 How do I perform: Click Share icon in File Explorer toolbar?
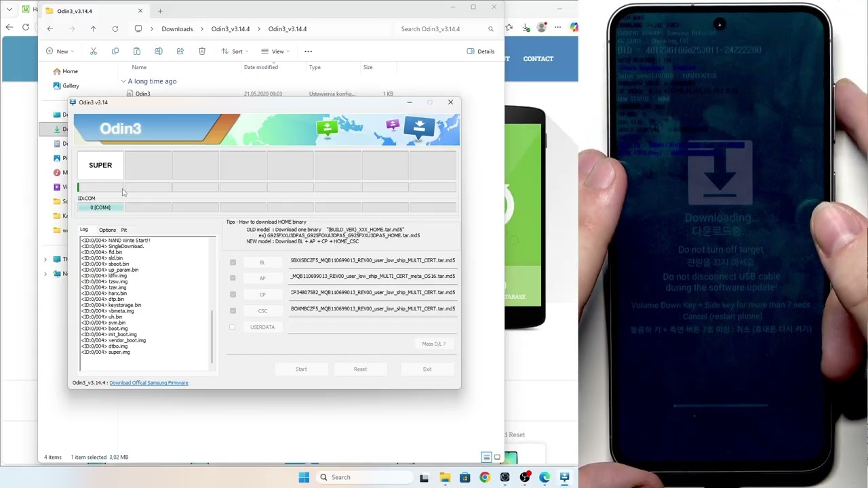coord(180,52)
